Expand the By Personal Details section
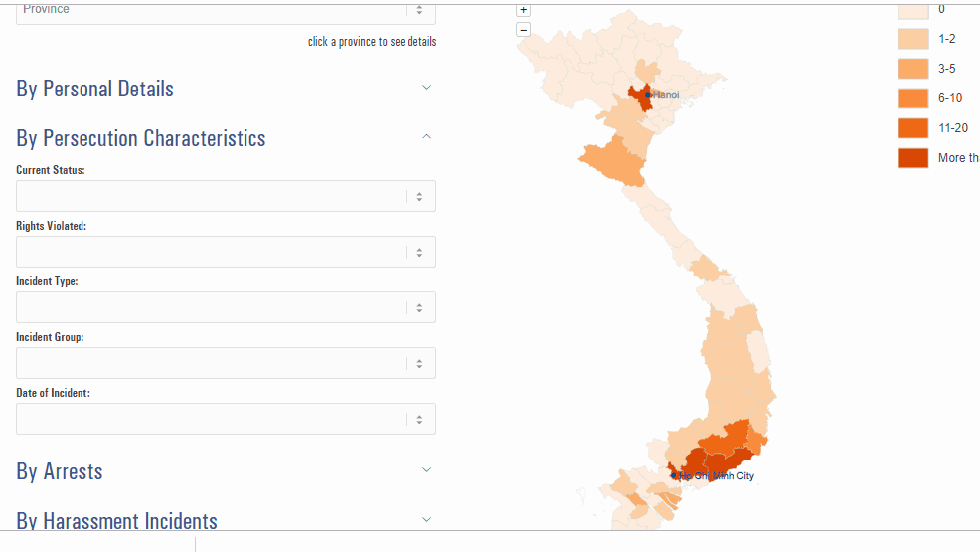 tap(426, 88)
